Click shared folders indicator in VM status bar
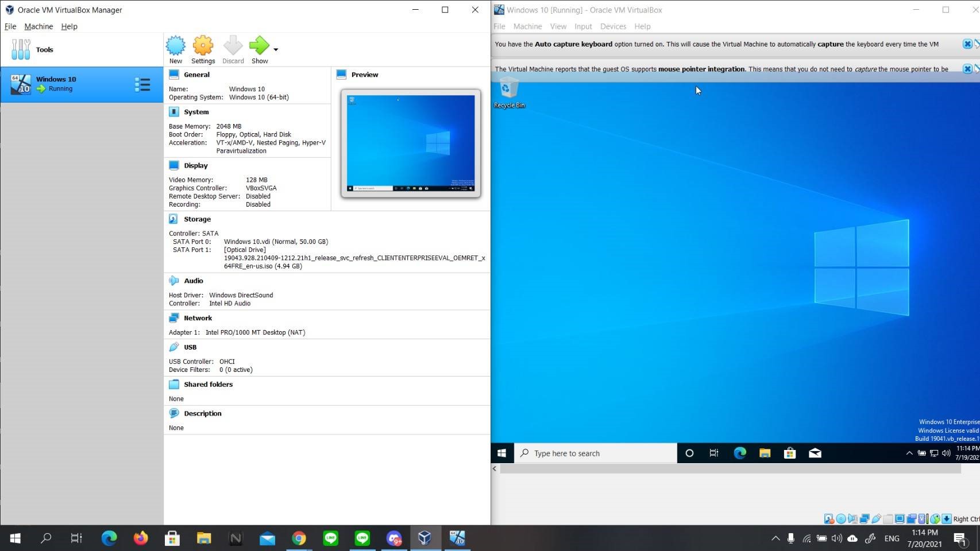The image size is (980, 551). (x=888, y=519)
